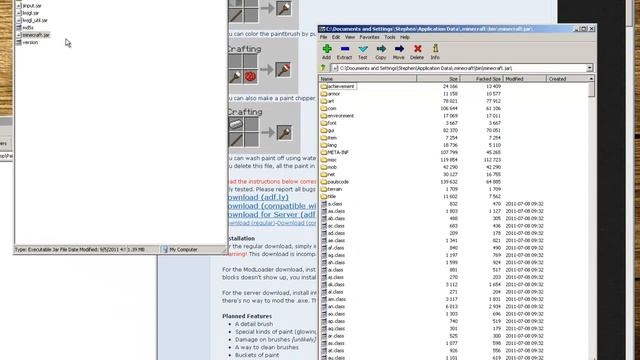640x360 pixels.
Task: Select the aa.class file
Action: [x=333, y=211]
